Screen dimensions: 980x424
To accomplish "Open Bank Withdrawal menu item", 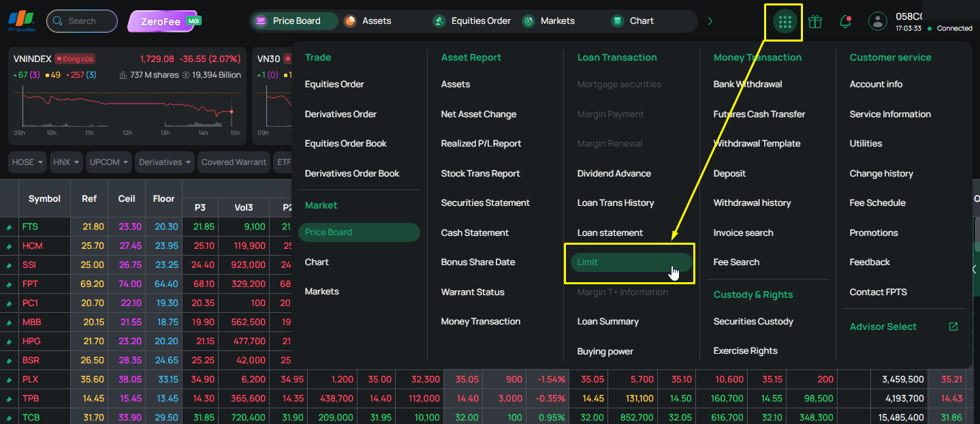I will tap(748, 85).
